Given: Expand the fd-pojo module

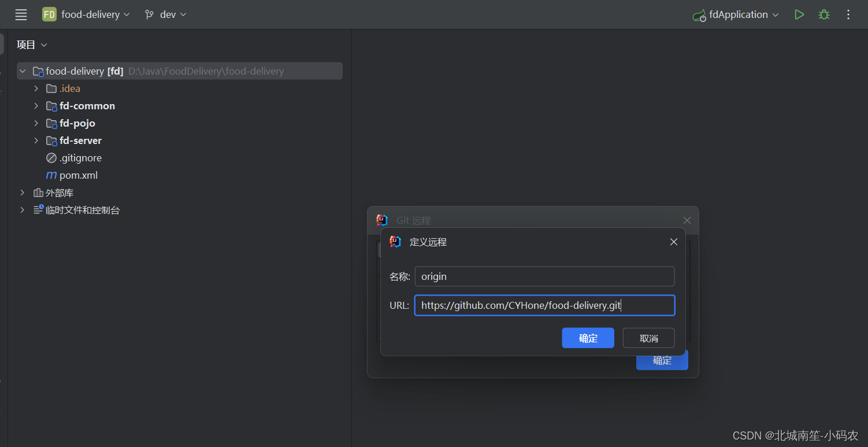Looking at the screenshot, I should (36, 123).
